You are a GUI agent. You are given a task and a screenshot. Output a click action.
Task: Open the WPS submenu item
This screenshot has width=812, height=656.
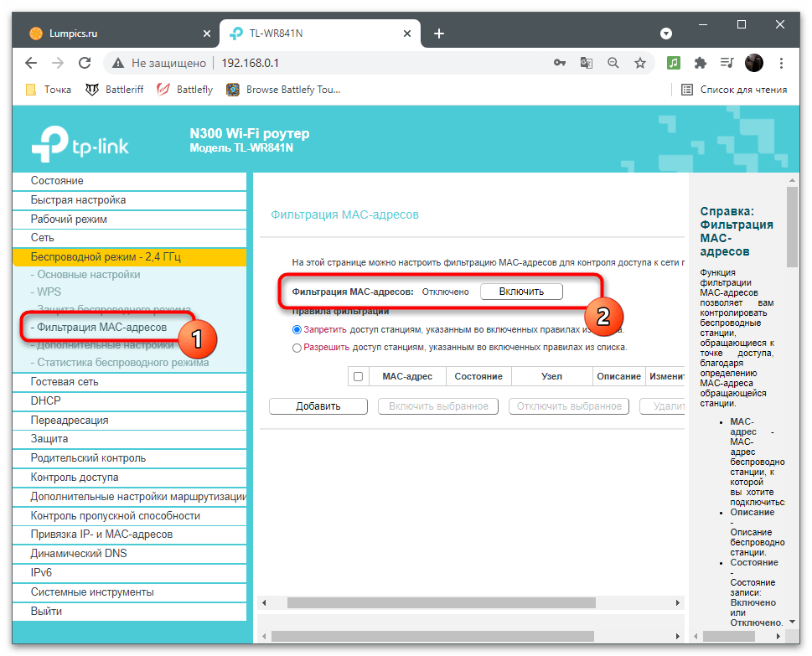pos(46,292)
